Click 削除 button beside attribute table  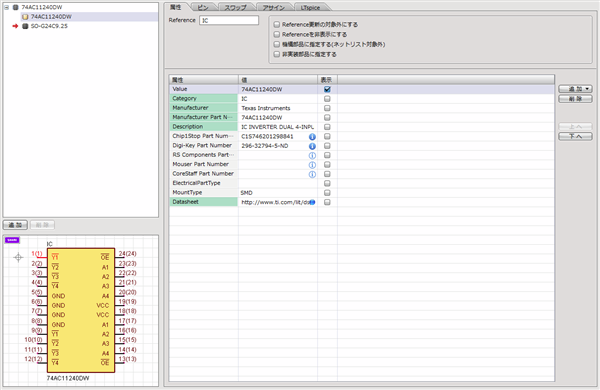575,99
